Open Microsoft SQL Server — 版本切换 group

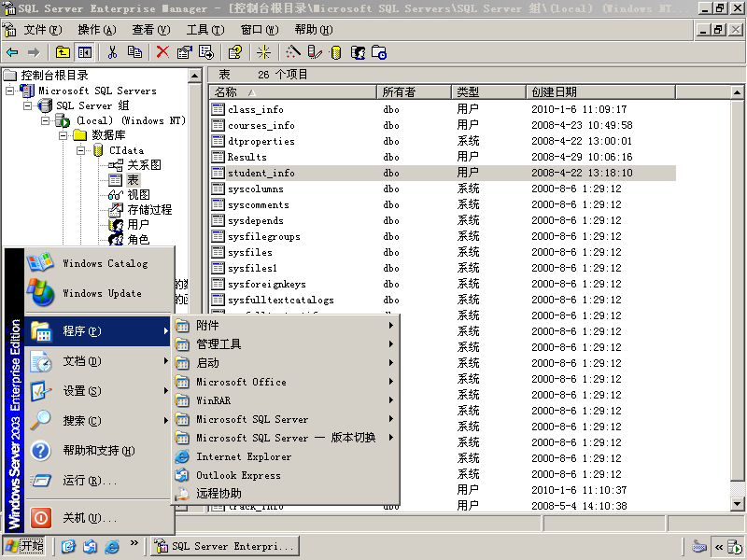pyautogui.click(x=286, y=438)
